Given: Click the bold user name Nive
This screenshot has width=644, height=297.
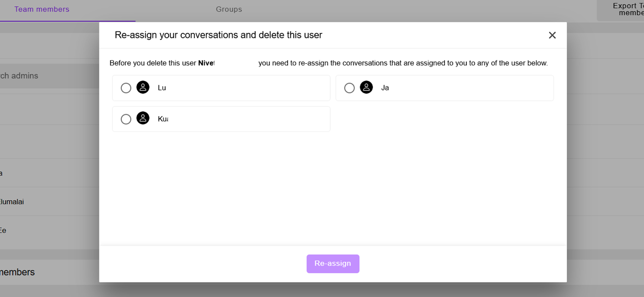Looking at the screenshot, I should (x=206, y=63).
